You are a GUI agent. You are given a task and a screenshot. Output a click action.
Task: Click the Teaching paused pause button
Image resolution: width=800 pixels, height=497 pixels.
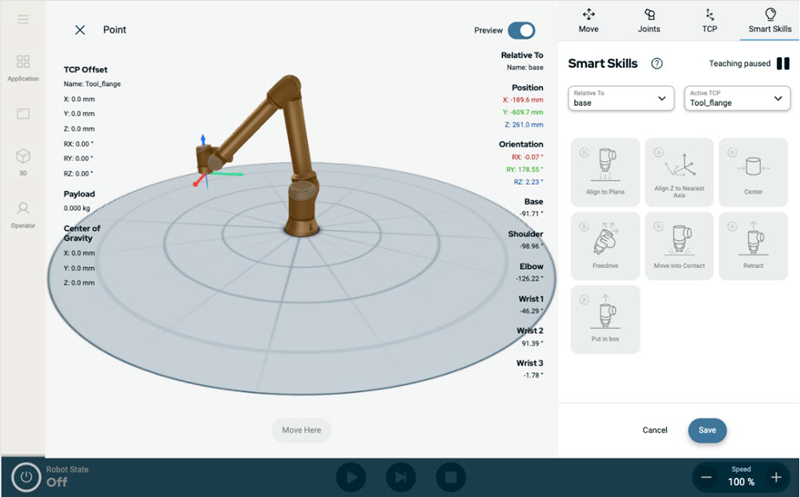(x=783, y=64)
